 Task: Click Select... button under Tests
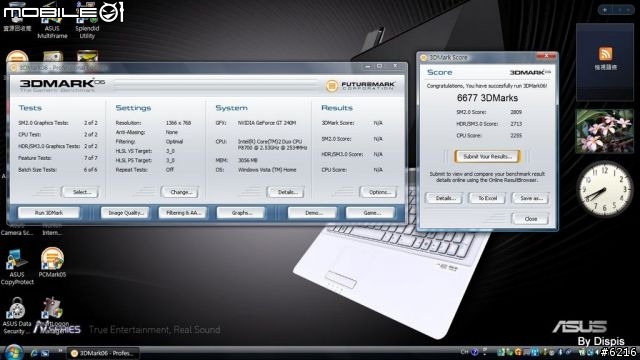pos(80,192)
